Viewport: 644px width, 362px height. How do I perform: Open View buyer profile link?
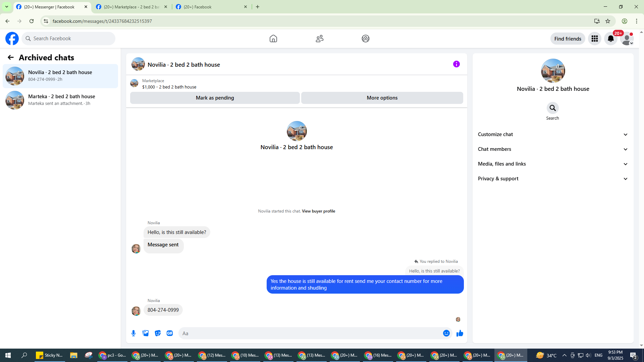pos(318,211)
